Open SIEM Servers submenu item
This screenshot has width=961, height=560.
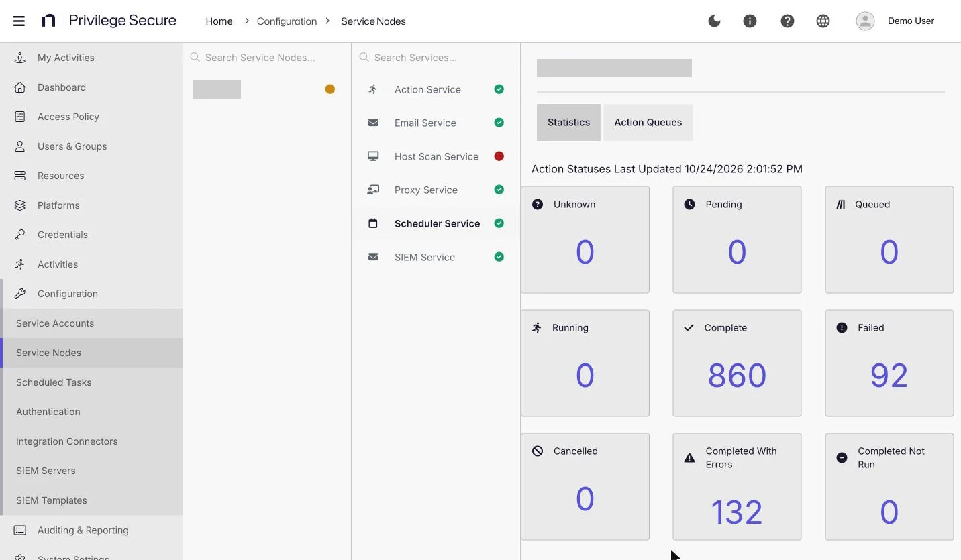pyautogui.click(x=91, y=471)
